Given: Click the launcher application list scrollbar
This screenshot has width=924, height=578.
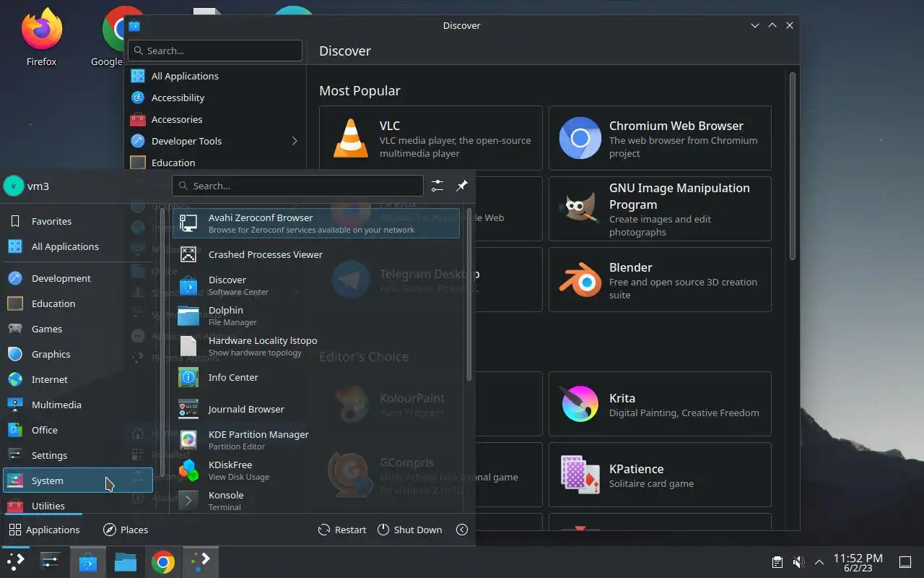Looking at the screenshot, I should point(469,295).
